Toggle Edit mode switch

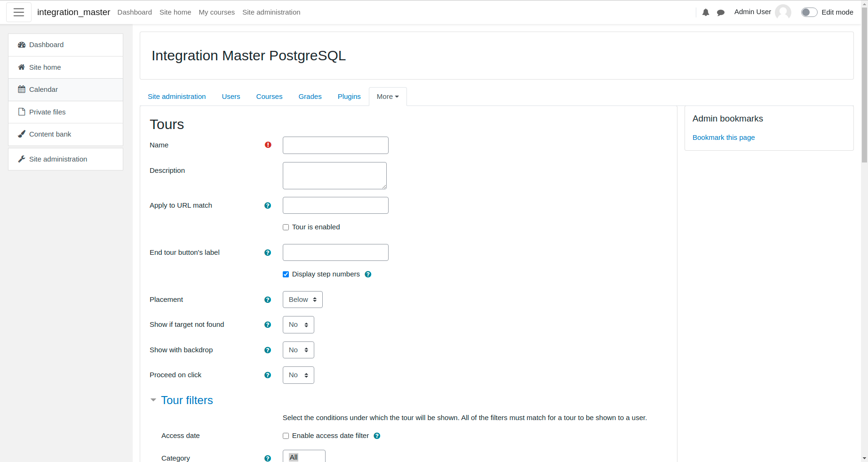pyautogui.click(x=809, y=12)
